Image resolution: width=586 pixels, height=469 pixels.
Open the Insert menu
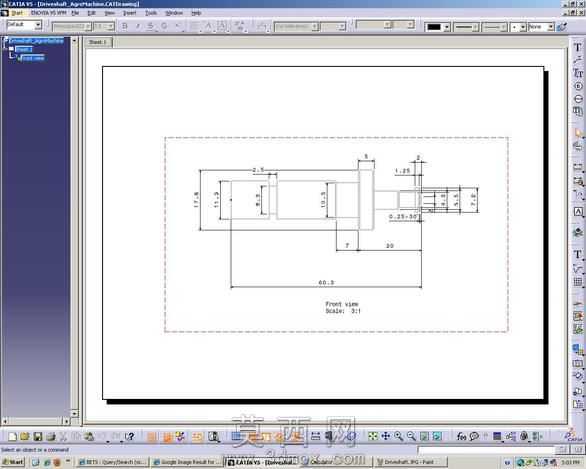[x=130, y=13]
